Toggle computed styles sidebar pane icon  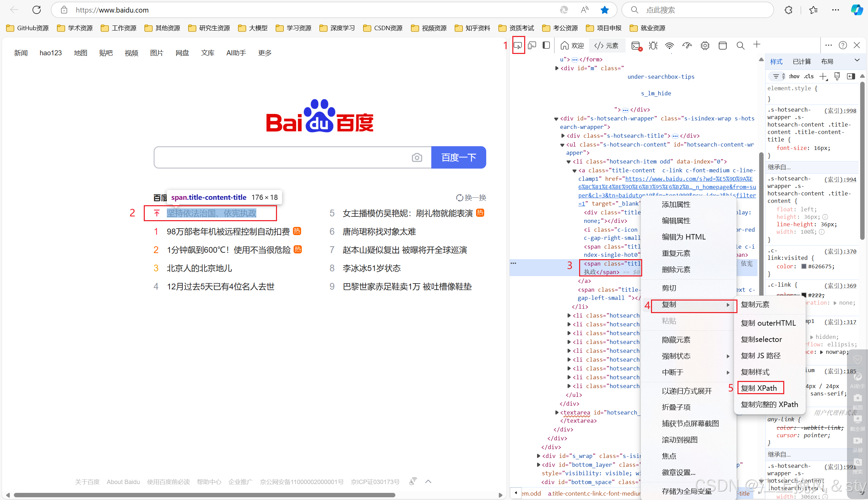(851, 76)
